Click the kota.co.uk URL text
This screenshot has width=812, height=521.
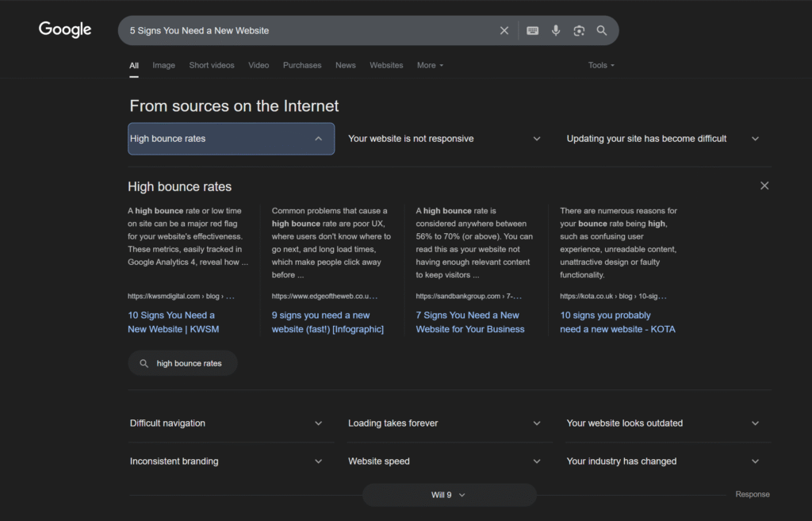click(x=613, y=297)
